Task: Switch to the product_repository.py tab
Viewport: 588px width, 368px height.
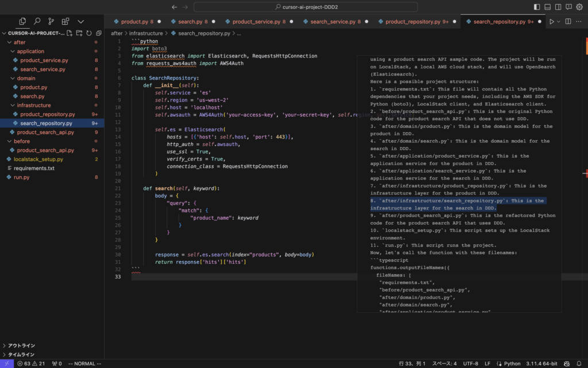Action: (x=417, y=21)
